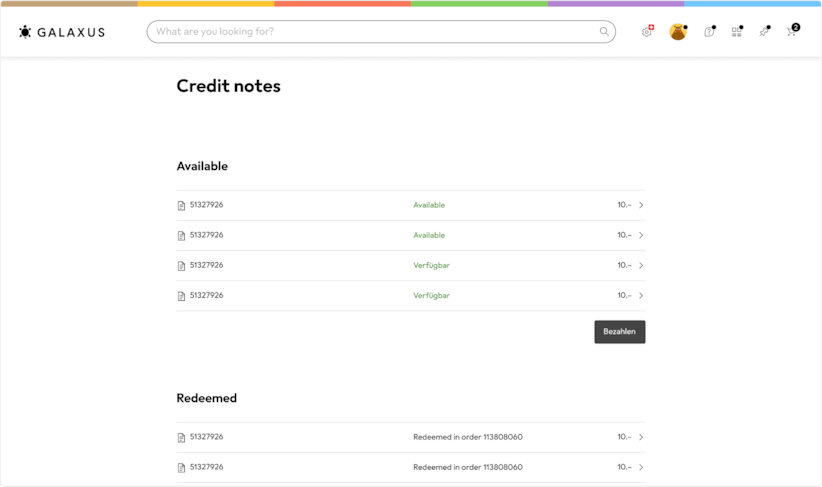Expand chevron of second 'Available' credit note

click(x=641, y=235)
